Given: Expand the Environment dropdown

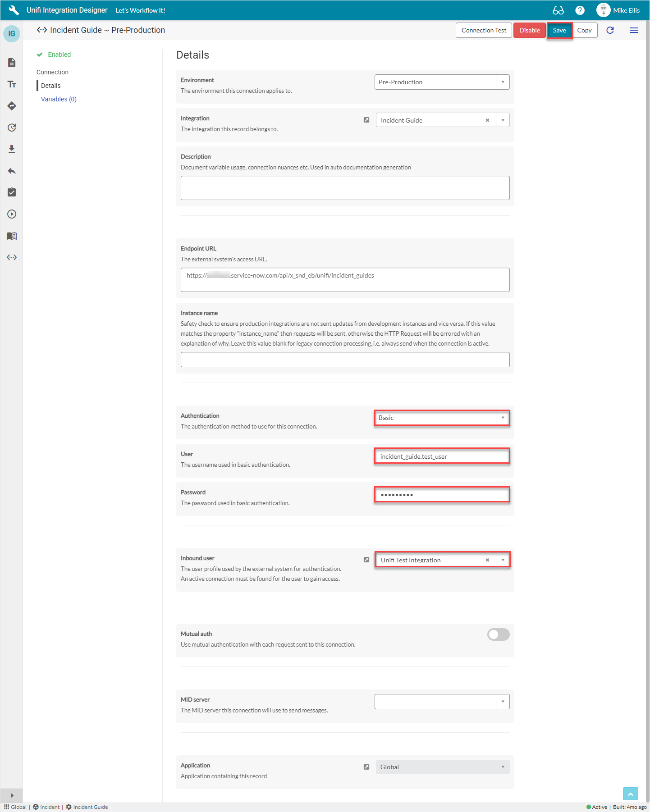Looking at the screenshot, I should click(503, 82).
